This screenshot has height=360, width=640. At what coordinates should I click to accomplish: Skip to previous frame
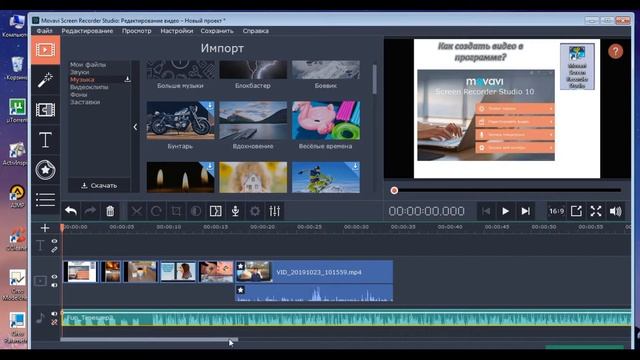point(486,211)
